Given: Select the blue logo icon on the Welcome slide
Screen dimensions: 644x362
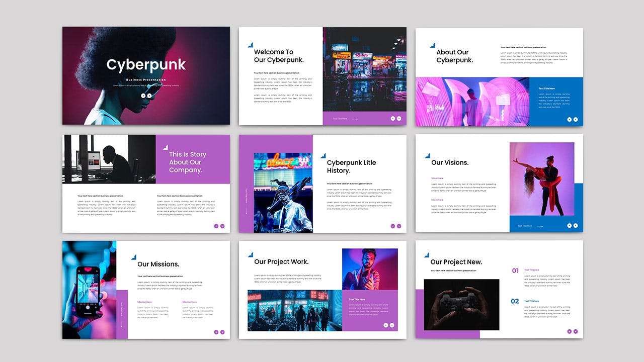Looking at the screenshot, I should 250,45.
